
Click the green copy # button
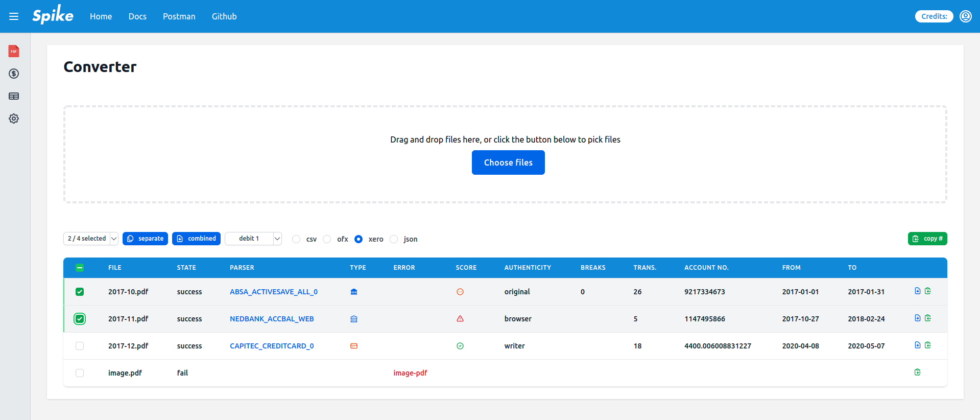[927, 239]
